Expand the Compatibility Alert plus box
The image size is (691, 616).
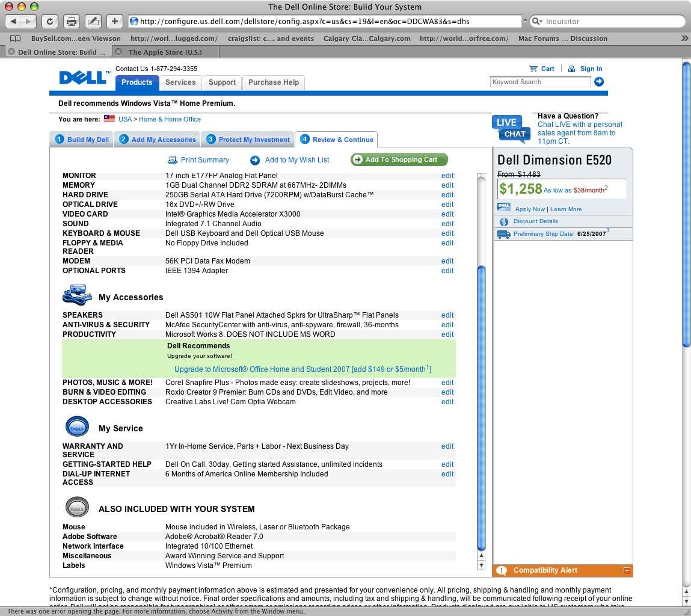627,571
